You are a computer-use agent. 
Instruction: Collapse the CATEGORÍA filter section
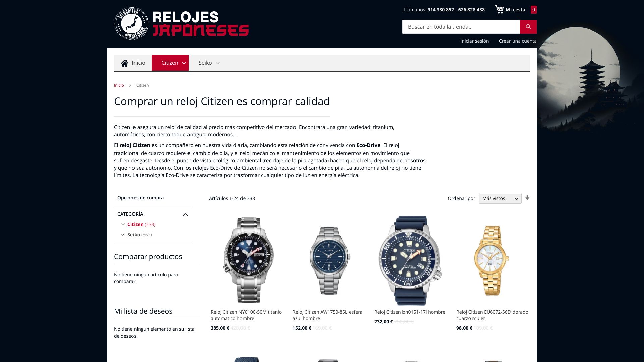pos(185,215)
